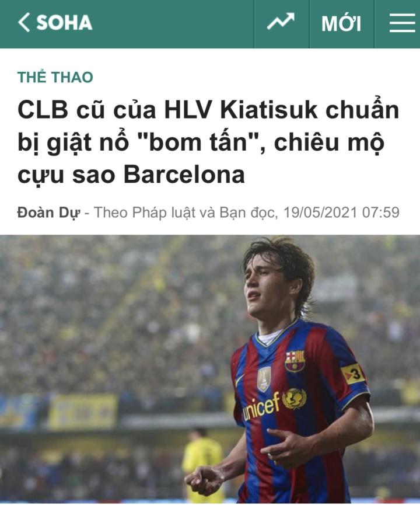420x512 pixels.
Task: Switch to the MỚI tab
Action: (341, 23)
